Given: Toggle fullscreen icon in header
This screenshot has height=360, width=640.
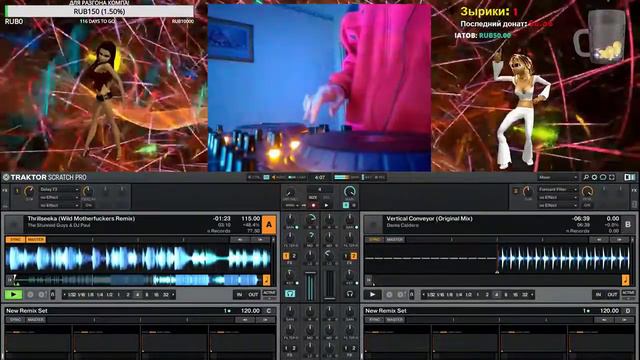Looking at the screenshot, I should pyautogui.click(x=611, y=177).
